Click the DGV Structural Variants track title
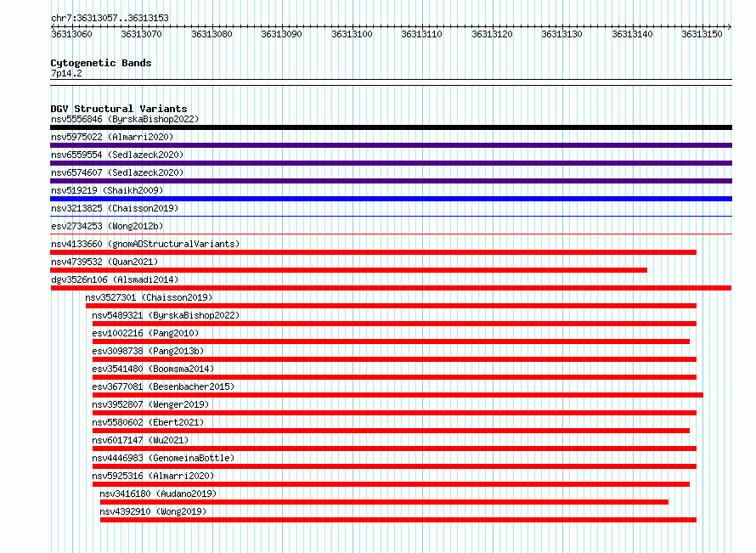 tap(119, 109)
